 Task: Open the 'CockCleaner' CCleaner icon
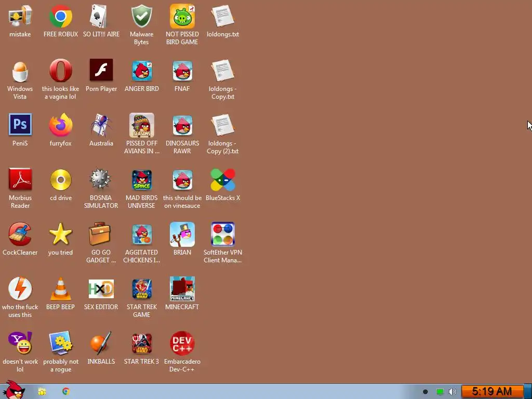[x=20, y=234]
